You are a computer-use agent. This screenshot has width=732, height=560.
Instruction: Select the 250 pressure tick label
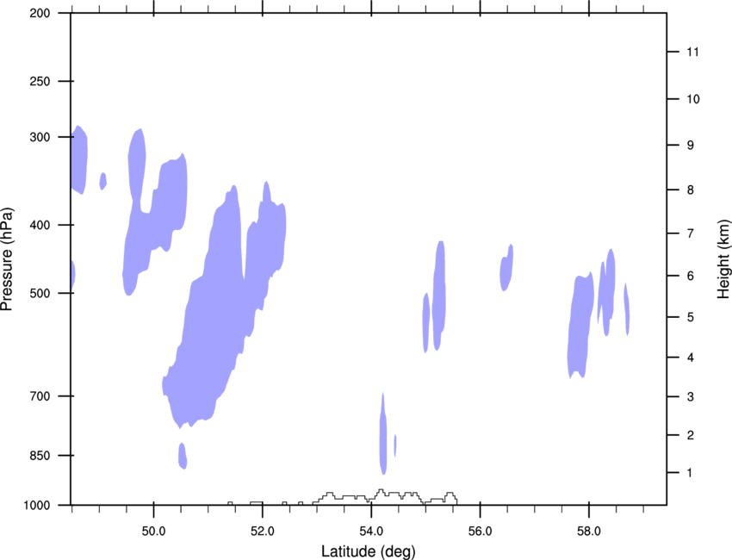click(40, 81)
